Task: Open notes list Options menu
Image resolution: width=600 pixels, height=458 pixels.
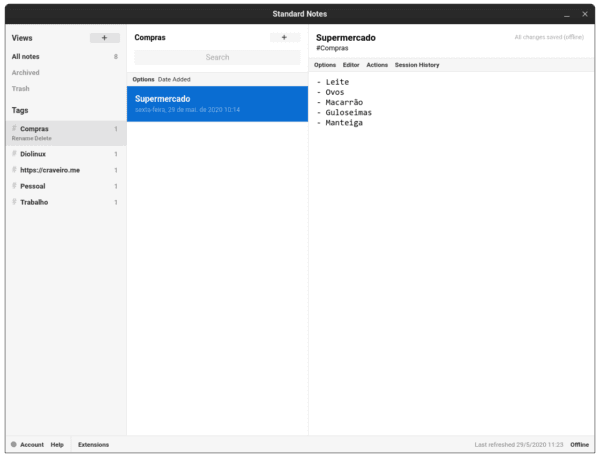Action: [143, 79]
